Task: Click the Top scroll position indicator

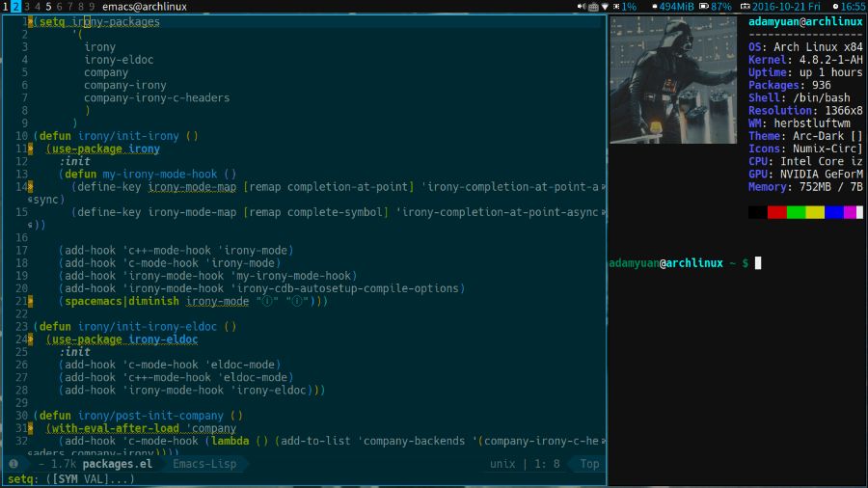Action: point(589,464)
